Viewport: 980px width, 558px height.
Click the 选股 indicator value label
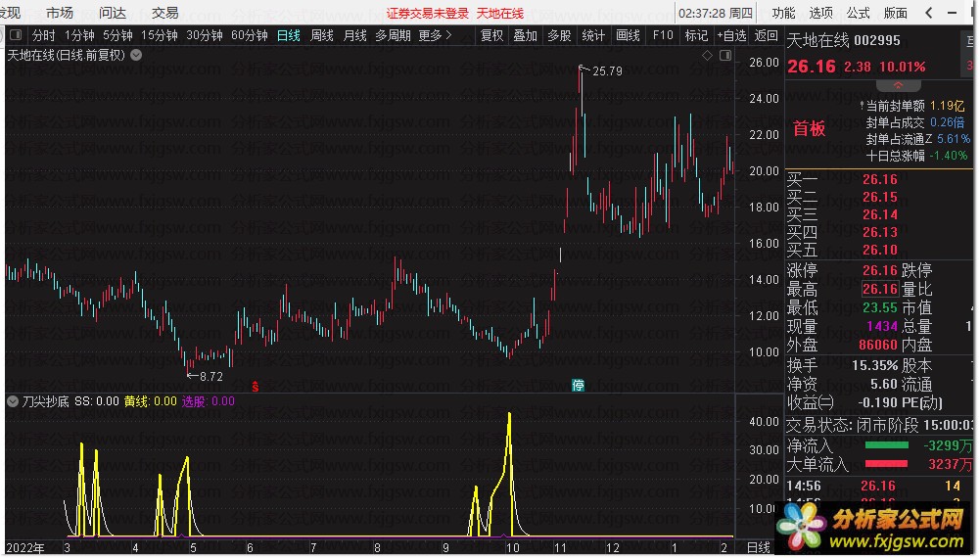coord(209,401)
